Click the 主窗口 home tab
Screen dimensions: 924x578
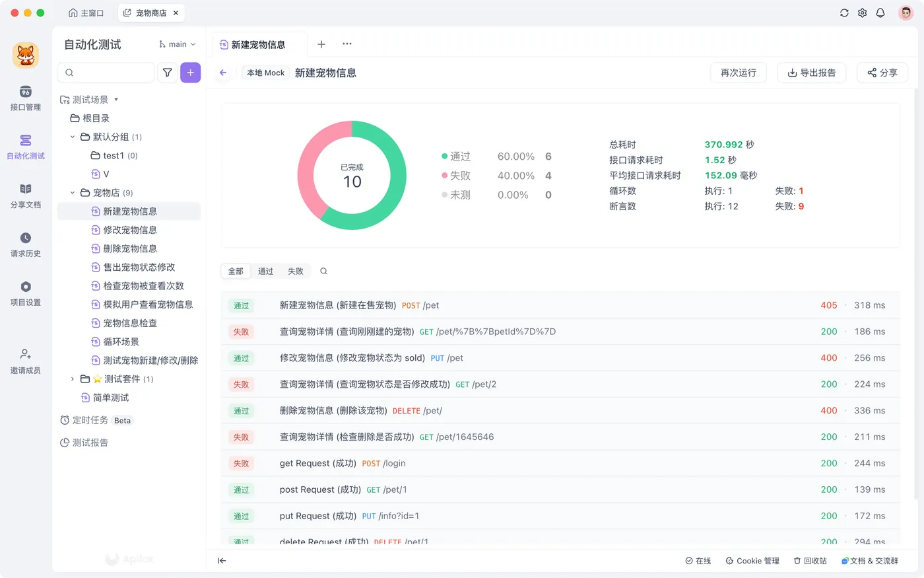(x=86, y=13)
